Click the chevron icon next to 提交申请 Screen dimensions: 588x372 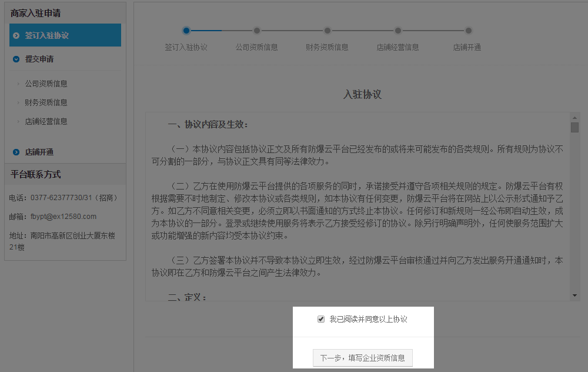pos(16,59)
